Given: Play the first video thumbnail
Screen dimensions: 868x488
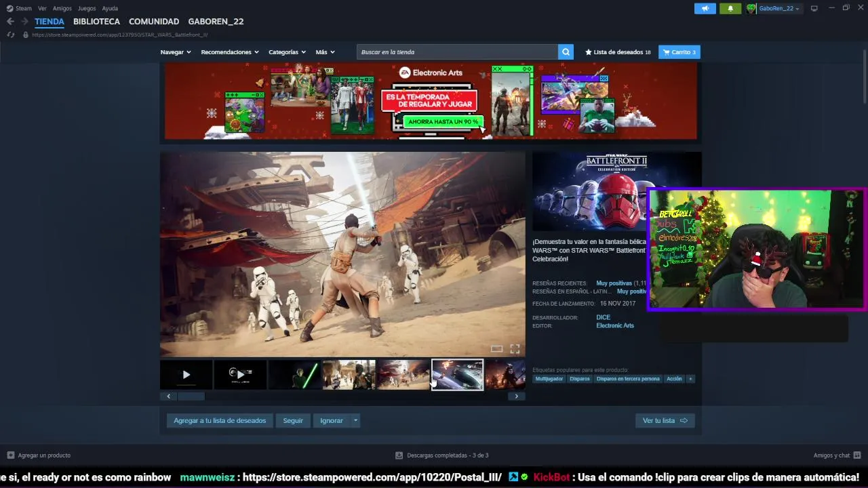Looking at the screenshot, I should pyautogui.click(x=186, y=375).
